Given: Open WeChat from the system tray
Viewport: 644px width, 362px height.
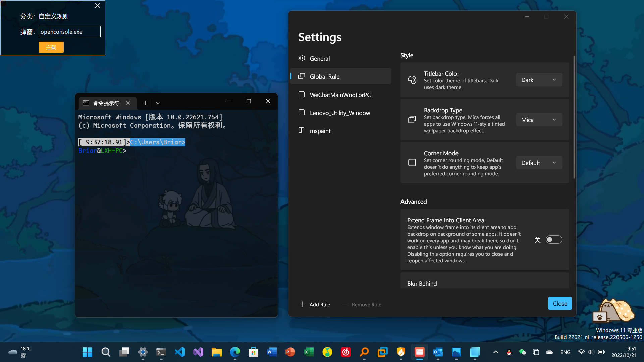Looking at the screenshot, I should [522, 352].
